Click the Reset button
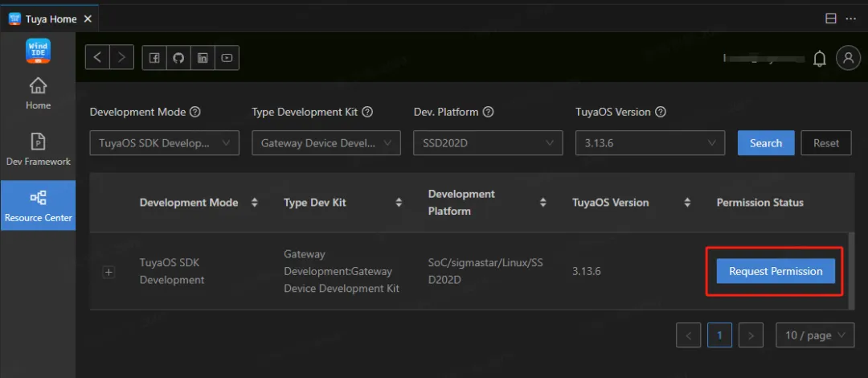 826,143
